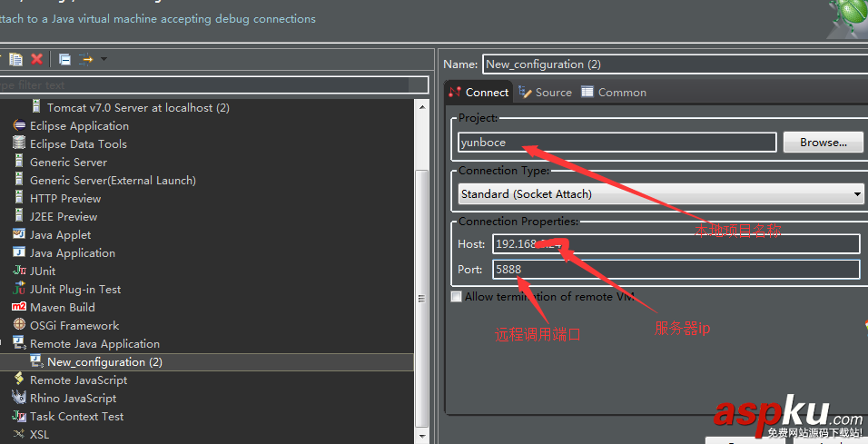Image resolution: width=868 pixels, height=444 pixels.
Task: Select the Maven Build entry
Action: tap(63, 307)
